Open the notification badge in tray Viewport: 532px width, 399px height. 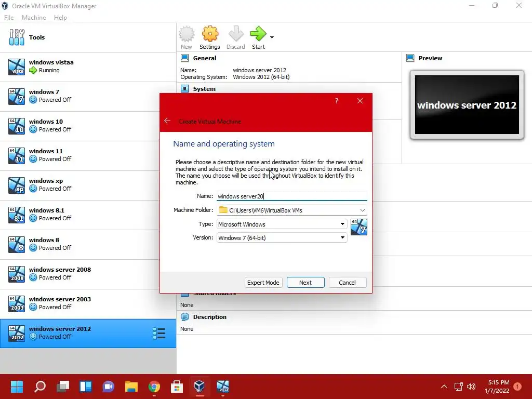(517, 387)
